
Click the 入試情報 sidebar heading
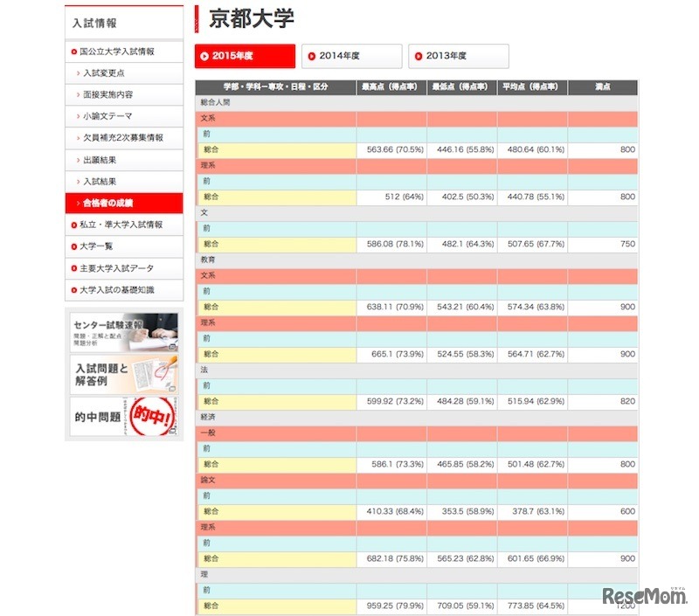(x=94, y=24)
